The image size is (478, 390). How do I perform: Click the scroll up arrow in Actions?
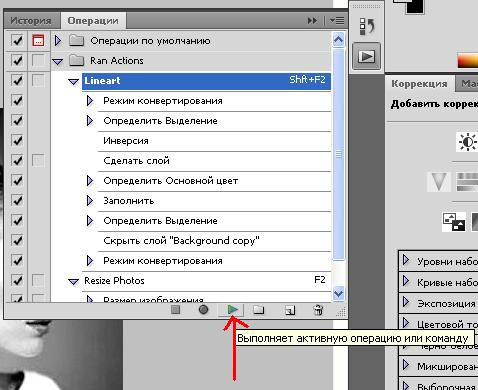click(339, 40)
